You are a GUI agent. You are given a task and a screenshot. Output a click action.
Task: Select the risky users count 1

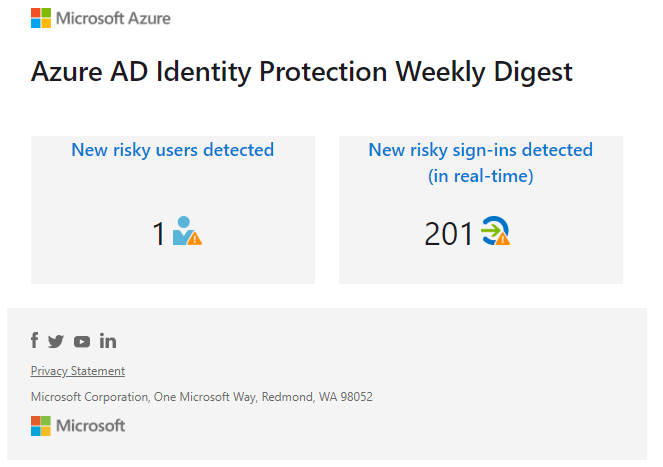point(159,234)
